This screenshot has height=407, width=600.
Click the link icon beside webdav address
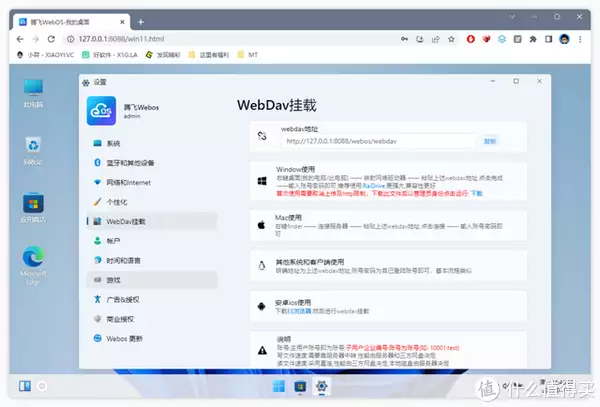pos(262,136)
